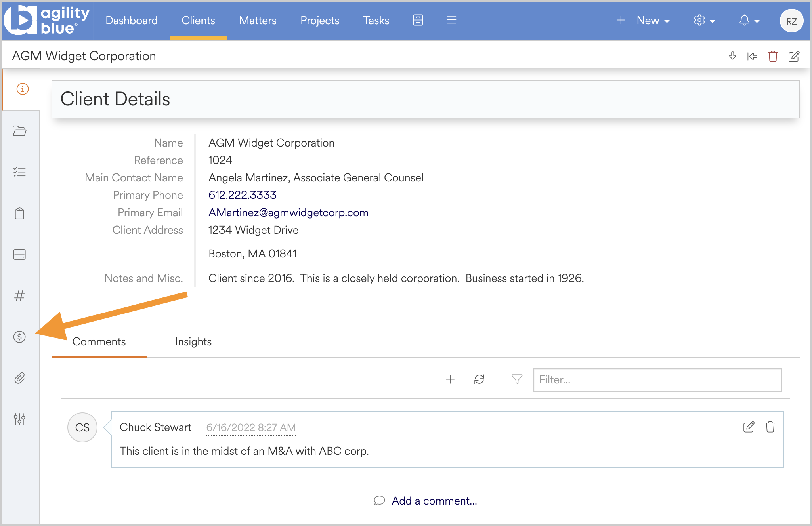Open the Projects menu item
This screenshot has height=526, width=812.
coord(320,21)
